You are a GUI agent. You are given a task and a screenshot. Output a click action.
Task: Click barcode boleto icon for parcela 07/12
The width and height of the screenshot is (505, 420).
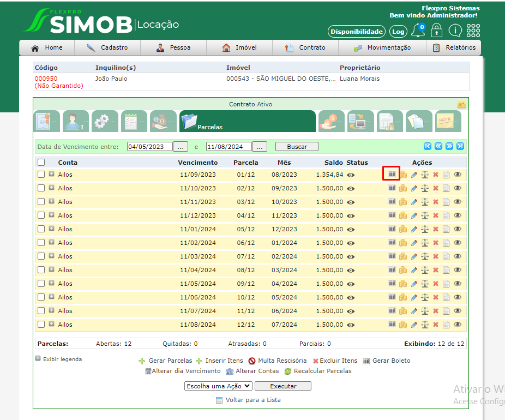(x=392, y=256)
